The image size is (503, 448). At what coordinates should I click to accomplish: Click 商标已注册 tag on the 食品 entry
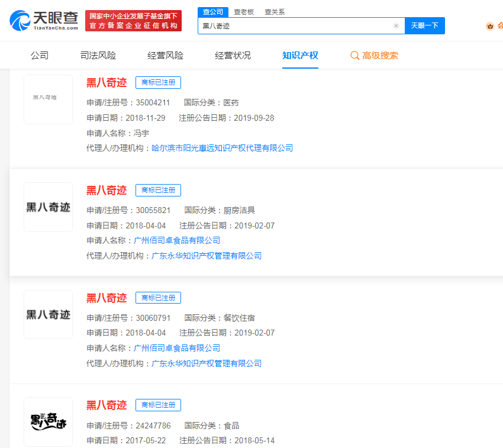158,405
